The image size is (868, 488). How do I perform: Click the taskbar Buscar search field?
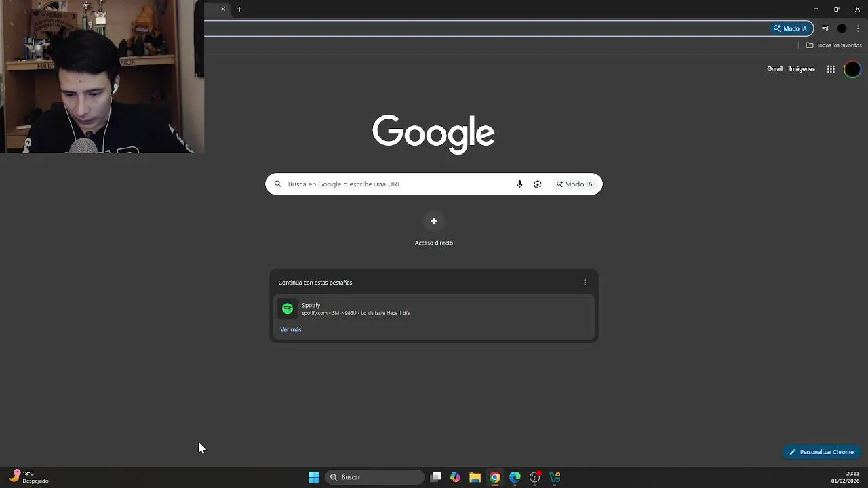tap(375, 477)
